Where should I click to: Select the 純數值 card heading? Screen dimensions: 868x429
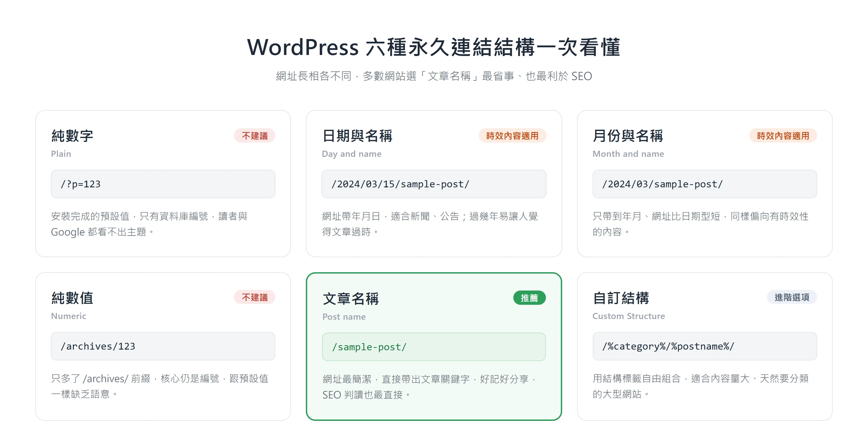(72, 298)
